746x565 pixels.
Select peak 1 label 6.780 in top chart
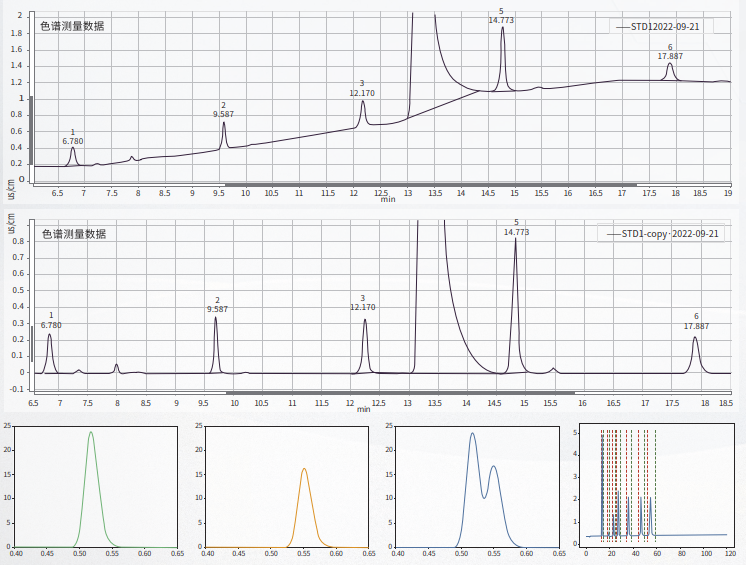coord(73,141)
